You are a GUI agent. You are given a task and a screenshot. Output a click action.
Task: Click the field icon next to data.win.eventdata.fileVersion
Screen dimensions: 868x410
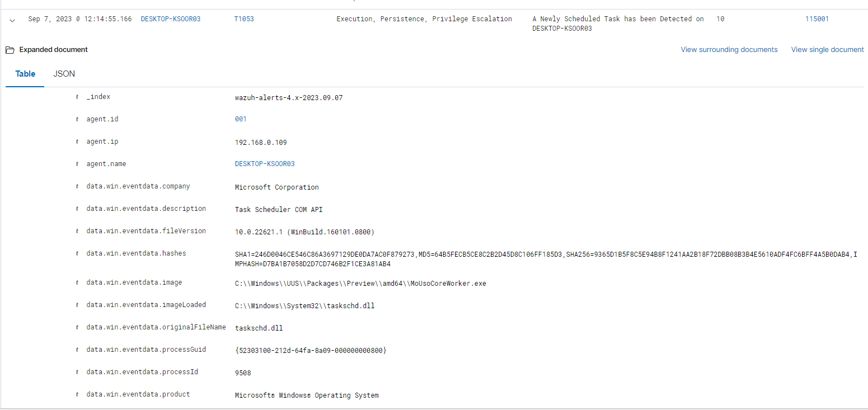(77, 230)
